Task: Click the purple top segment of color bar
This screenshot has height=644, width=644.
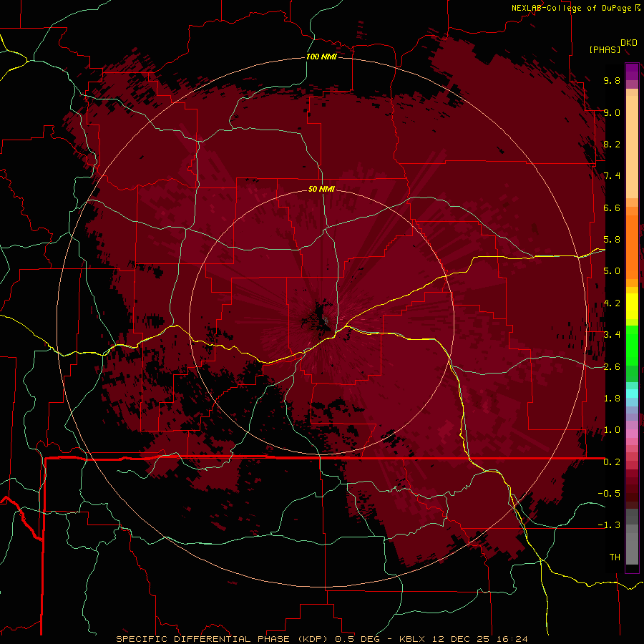Action: coord(632,72)
